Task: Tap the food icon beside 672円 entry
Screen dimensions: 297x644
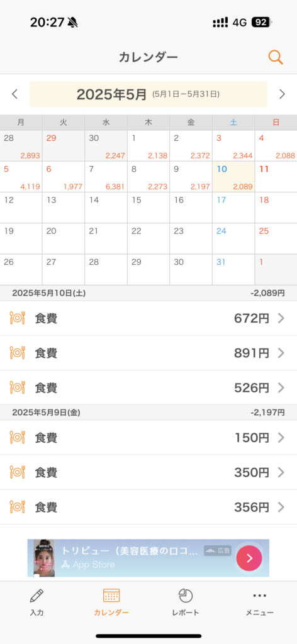Action: click(17, 318)
